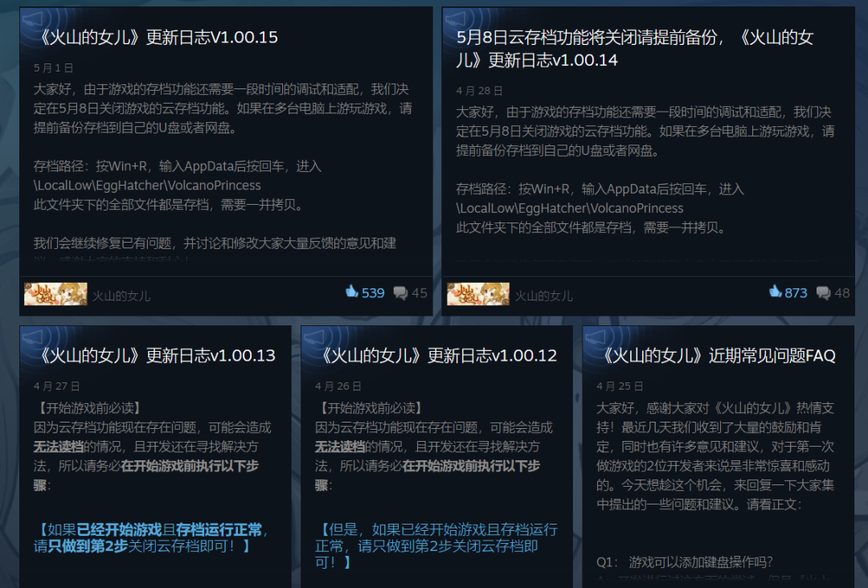Click the 4月26日 date text

click(x=338, y=386)
